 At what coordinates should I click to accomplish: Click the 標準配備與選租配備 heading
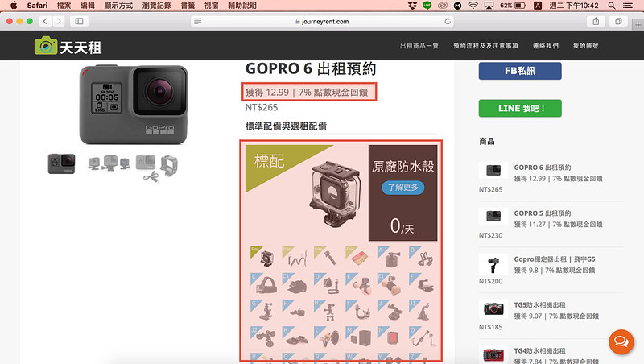286,126
